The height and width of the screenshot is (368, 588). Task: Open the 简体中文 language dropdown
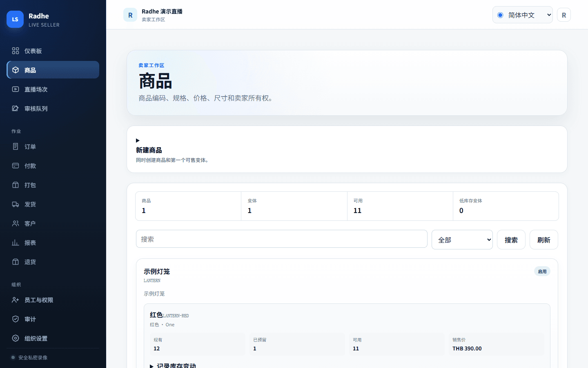point(523,15)
